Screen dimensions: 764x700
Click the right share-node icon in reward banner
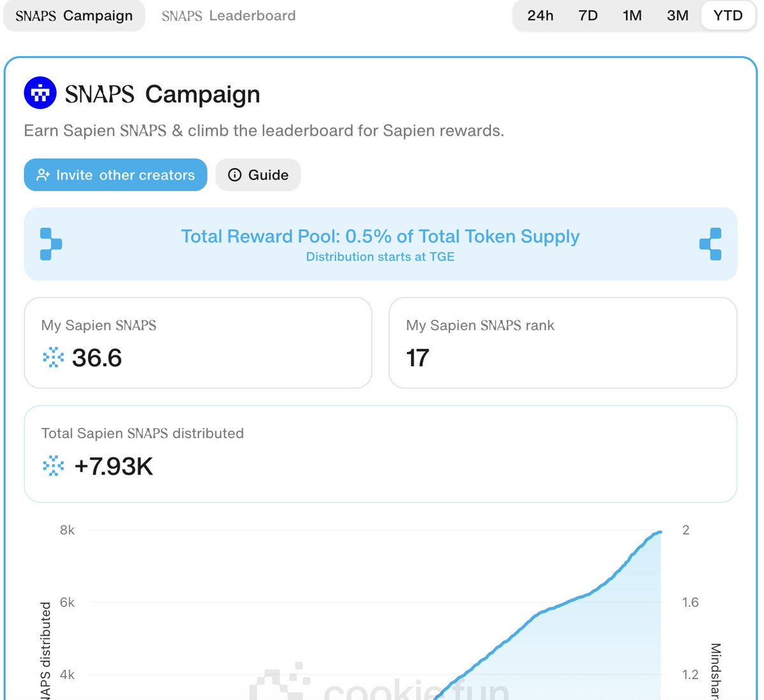(x=711, y=244)
